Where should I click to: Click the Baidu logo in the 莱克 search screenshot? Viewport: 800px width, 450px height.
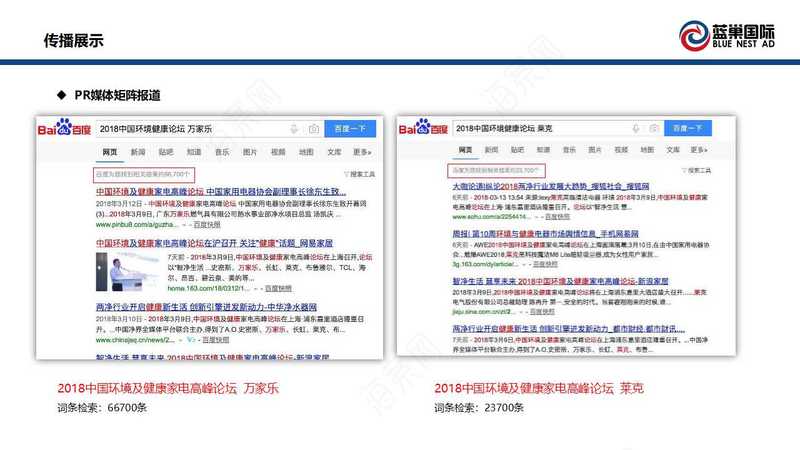tap(423, 127)
